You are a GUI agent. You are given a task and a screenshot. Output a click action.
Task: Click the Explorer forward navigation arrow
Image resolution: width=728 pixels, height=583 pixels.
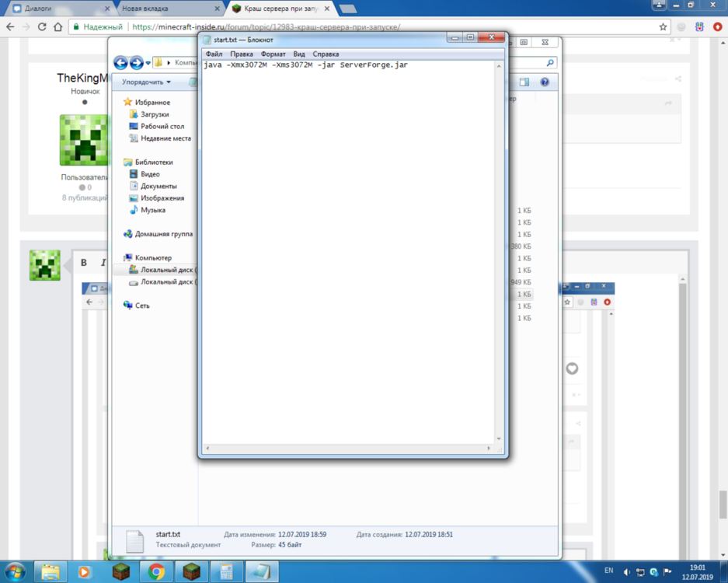(137, 63)
